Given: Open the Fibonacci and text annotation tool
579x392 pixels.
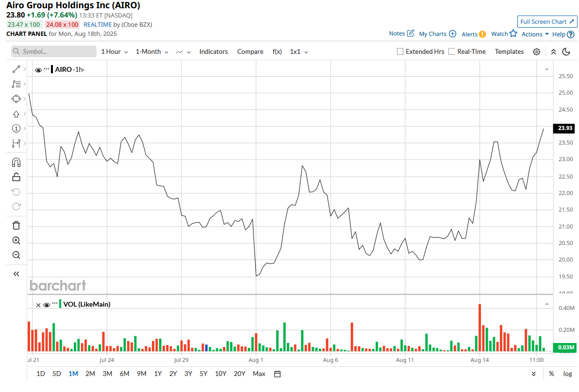Looking at the screenshot, I should tap(16, 84).
